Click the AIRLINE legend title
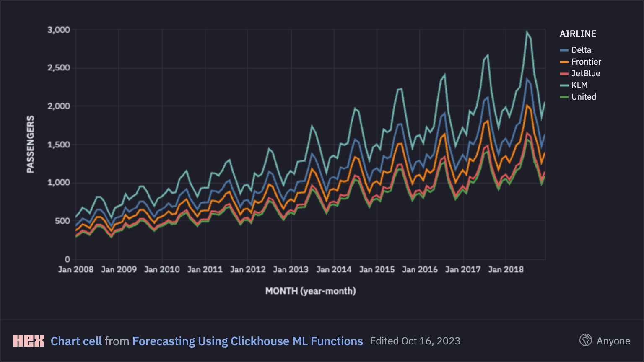This screenshot has width=644, height=362. [x=578, y=34]
